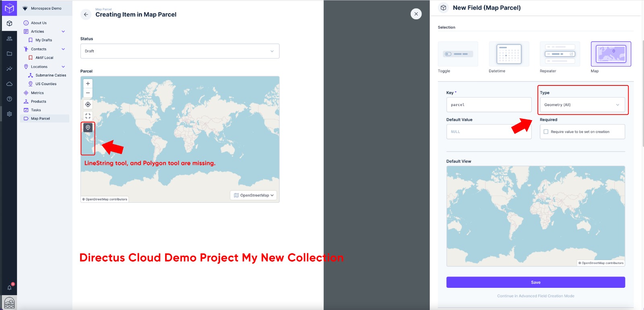Collapse the Articles navigation group
The image size is (644, 310).
coord(63,31)
